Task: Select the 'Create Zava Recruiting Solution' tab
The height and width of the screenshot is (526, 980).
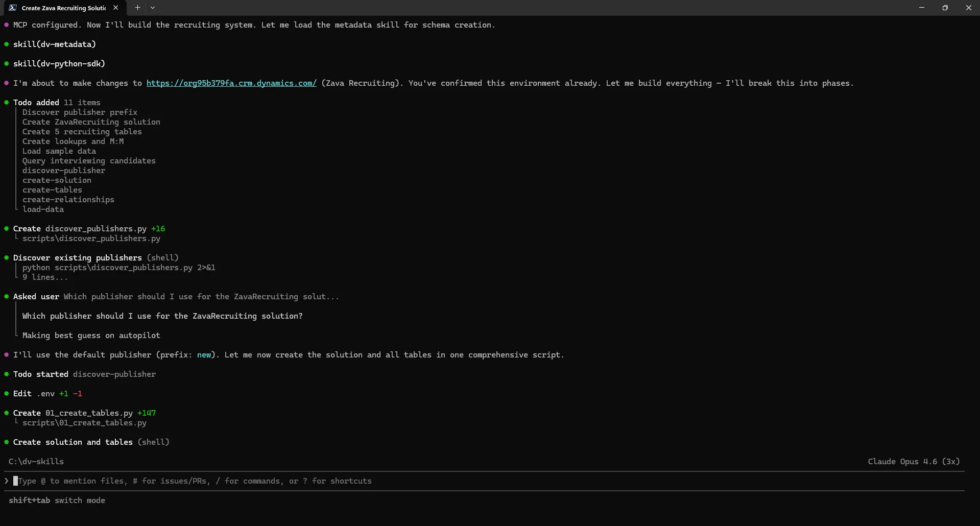Action: pos(64,8)
